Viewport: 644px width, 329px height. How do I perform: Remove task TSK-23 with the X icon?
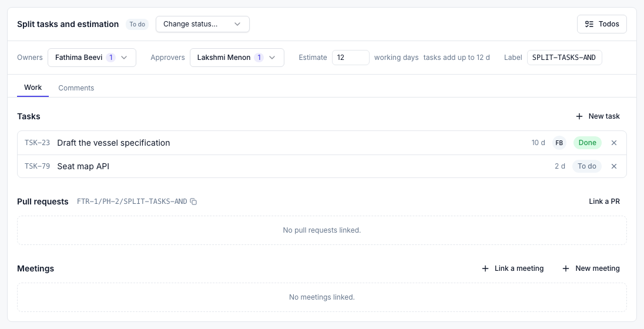[x=614, y=143]
